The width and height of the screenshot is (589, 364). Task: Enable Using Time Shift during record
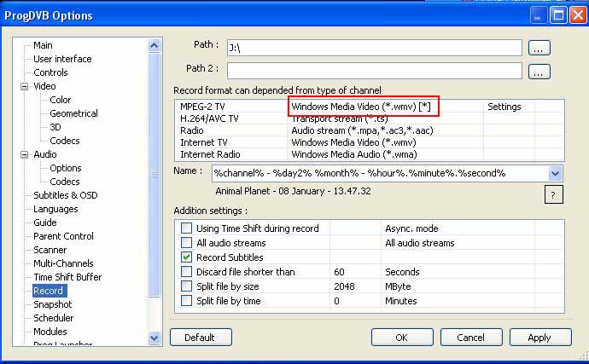coord(186,228)
